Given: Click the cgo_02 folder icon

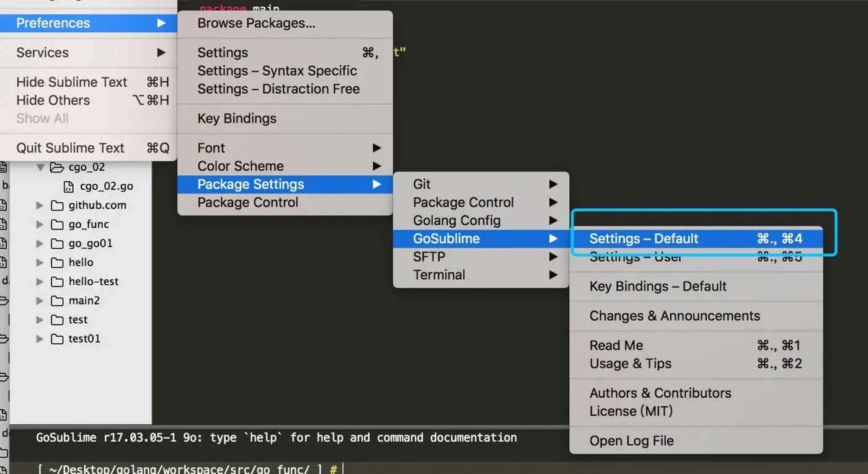Looking at the screenshot, I should coord(57,167).
